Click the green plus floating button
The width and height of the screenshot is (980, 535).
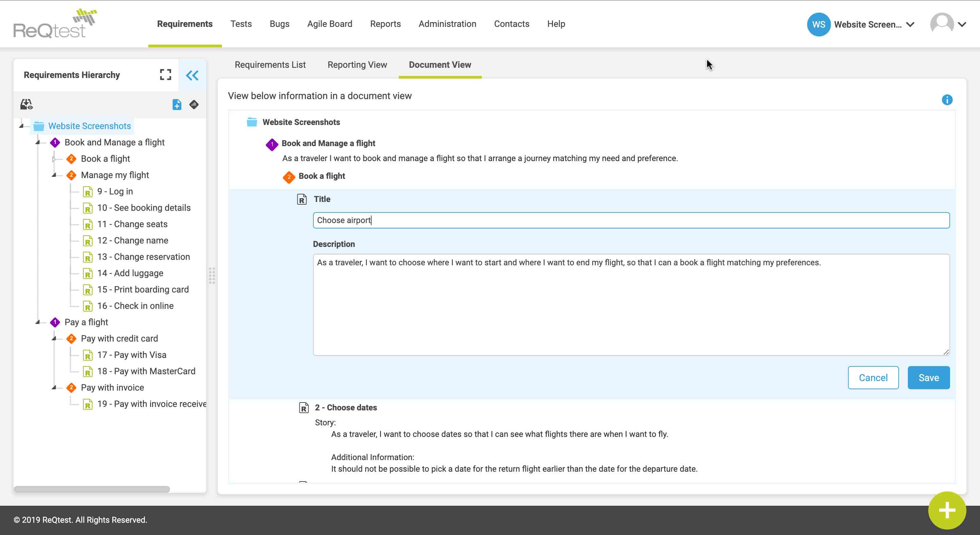click(947, 510)
